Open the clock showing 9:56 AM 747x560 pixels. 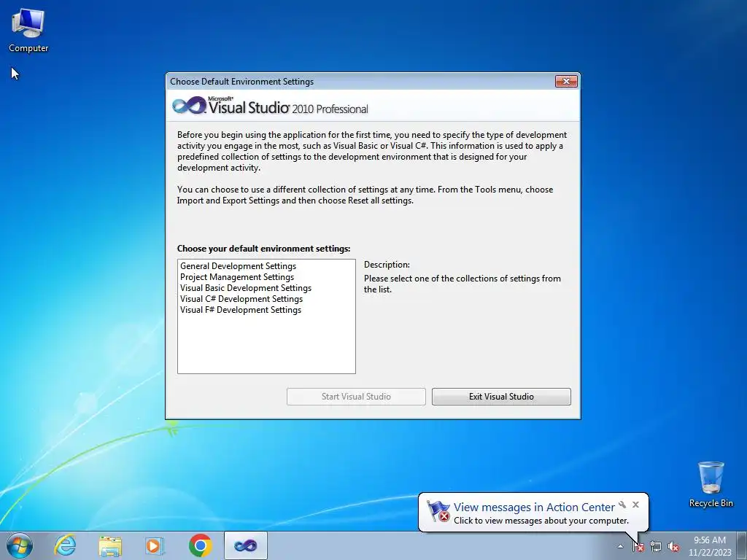tap(709, 546)
